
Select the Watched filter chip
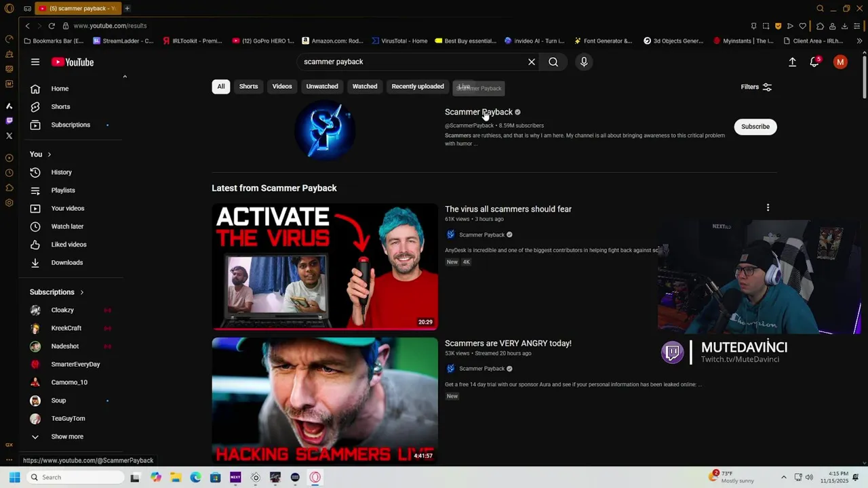pyautogui.click(x=365, y=86)
